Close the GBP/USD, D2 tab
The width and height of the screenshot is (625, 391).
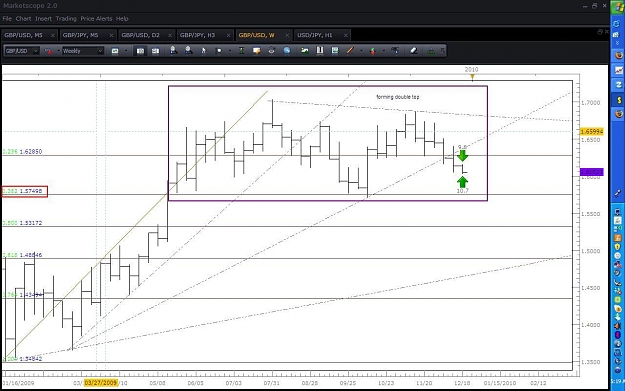(170, 35)
